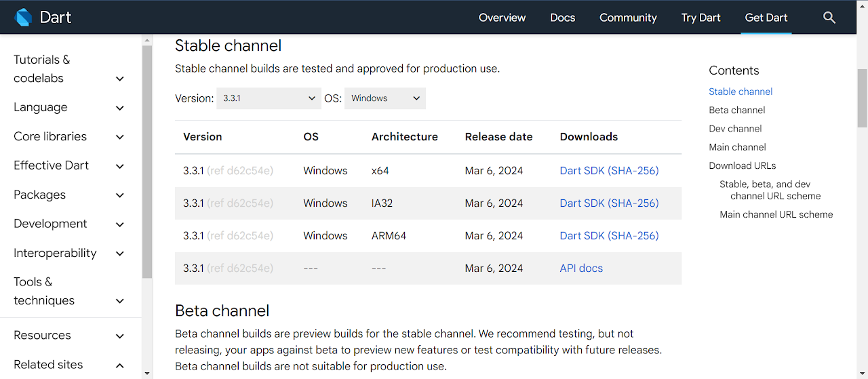Click the Contents heading
Screen dimensions: 868x379
[x=734, y=71]
